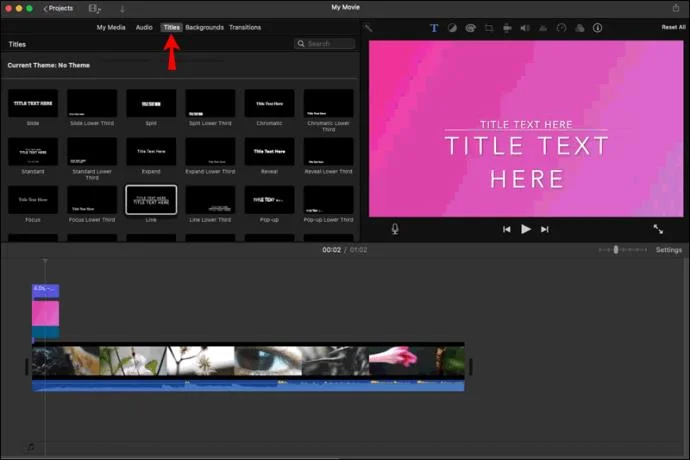Viewport: 690px width, 460px height.
Task: Open Noise Reduction and Equalizer icon
Action: tap(543, 28)
